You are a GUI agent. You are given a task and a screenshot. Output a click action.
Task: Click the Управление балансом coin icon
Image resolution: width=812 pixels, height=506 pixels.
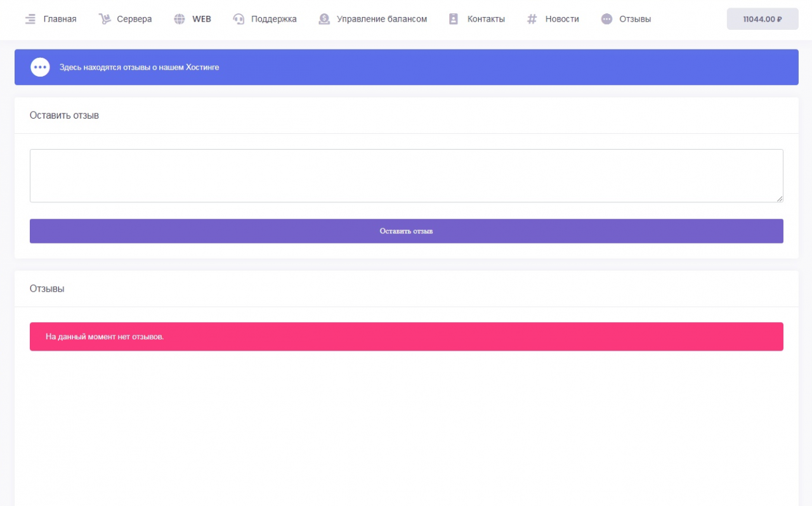click(324, 19)
